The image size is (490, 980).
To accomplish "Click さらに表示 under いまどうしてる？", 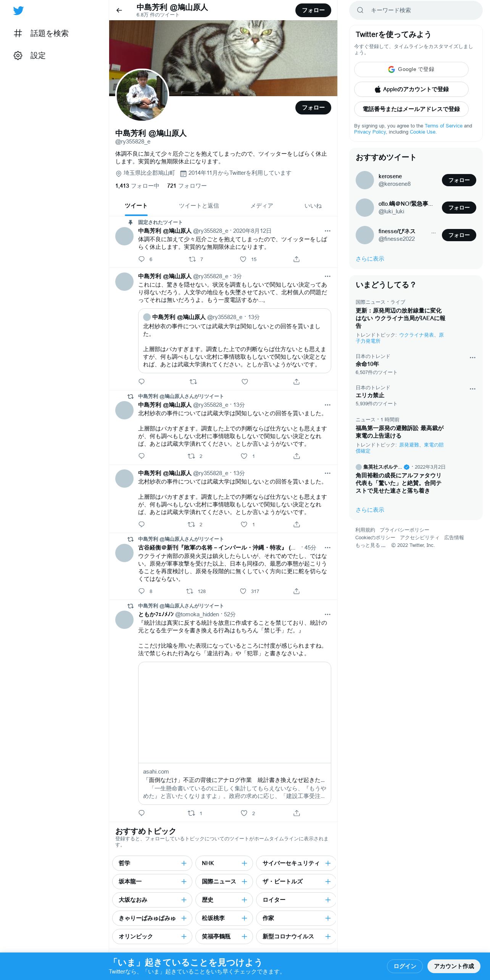I will tap(370, 510).
